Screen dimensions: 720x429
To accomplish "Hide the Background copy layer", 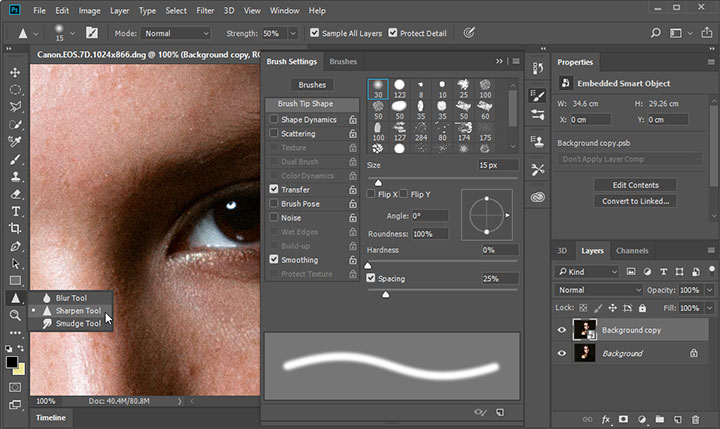I will click(x=562, y=330).
